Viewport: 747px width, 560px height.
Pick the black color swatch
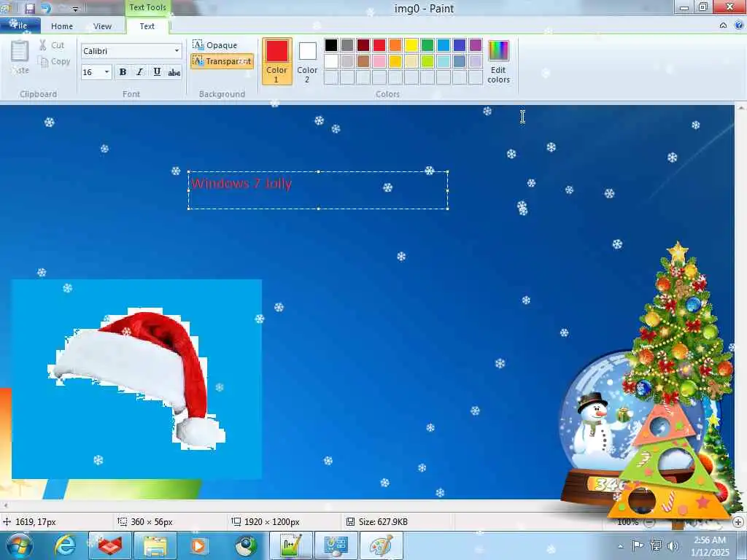331,45
